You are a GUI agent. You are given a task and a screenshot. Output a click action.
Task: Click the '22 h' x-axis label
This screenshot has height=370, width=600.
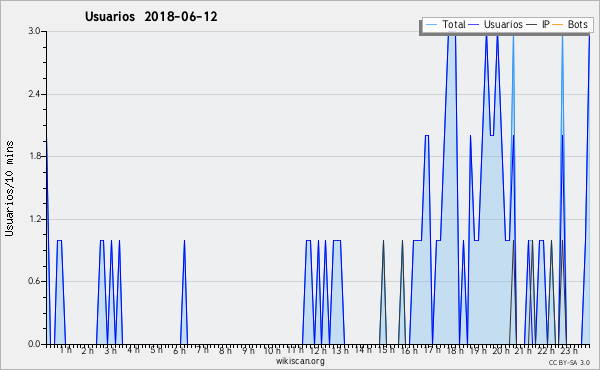pos(546,350)
